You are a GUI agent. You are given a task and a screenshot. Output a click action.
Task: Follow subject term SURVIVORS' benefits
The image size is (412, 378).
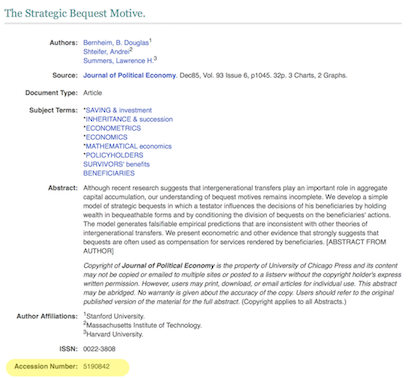coord(116,164)
